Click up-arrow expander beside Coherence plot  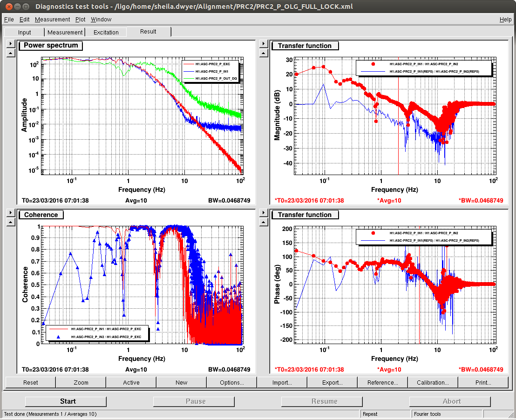pos(11,222)
